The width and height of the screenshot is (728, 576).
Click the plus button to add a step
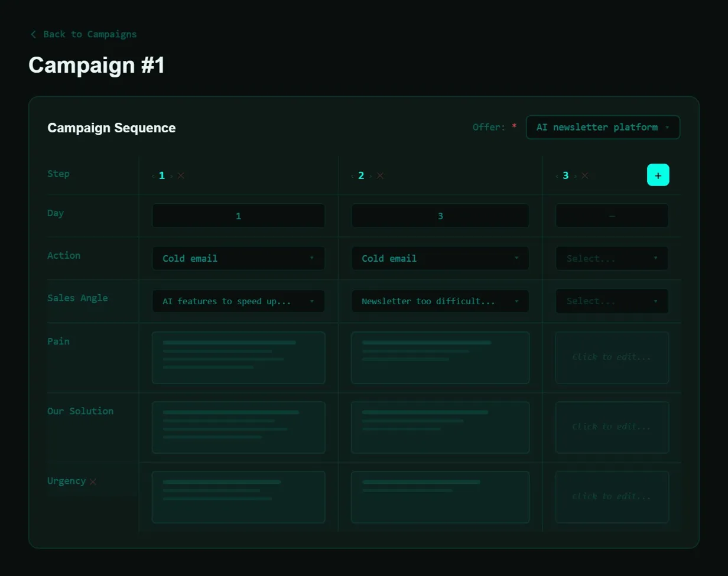tap(658, 175)
